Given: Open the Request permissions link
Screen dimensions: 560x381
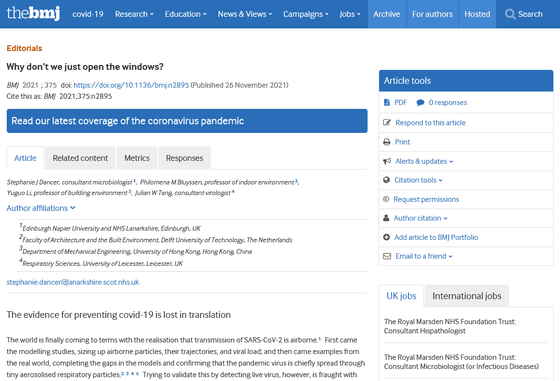Looking at the screenshot, I should (x=426, y=199).
